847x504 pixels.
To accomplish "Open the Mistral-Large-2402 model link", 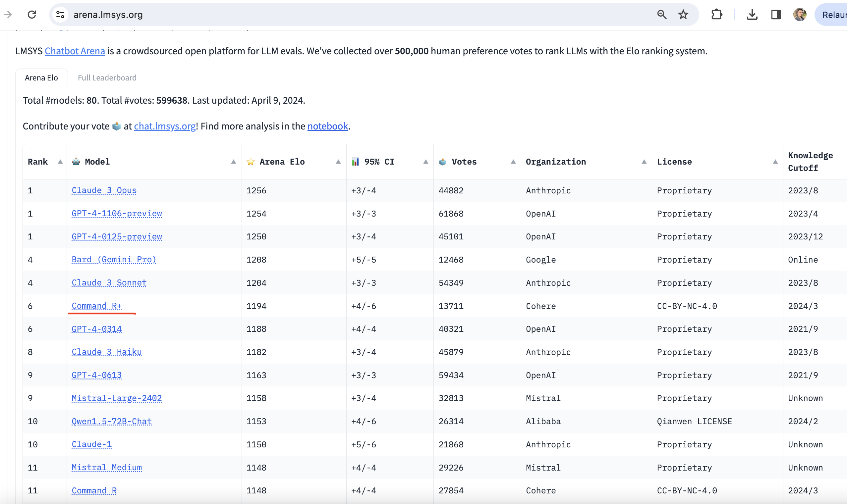I will point(117,398).
